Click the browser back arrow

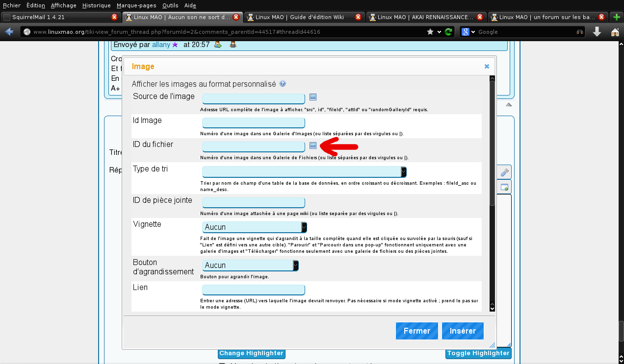(x=9, y=32)
